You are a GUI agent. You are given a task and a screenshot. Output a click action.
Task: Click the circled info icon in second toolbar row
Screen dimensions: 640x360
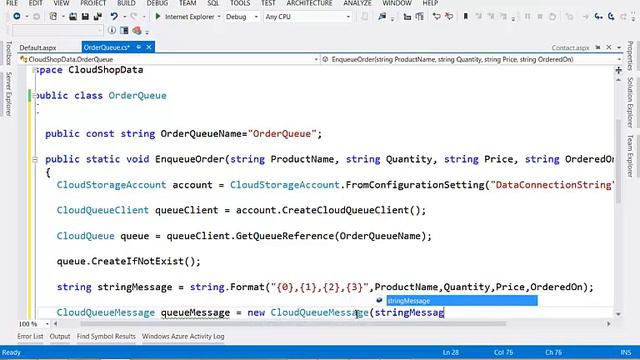pos(111,31)
